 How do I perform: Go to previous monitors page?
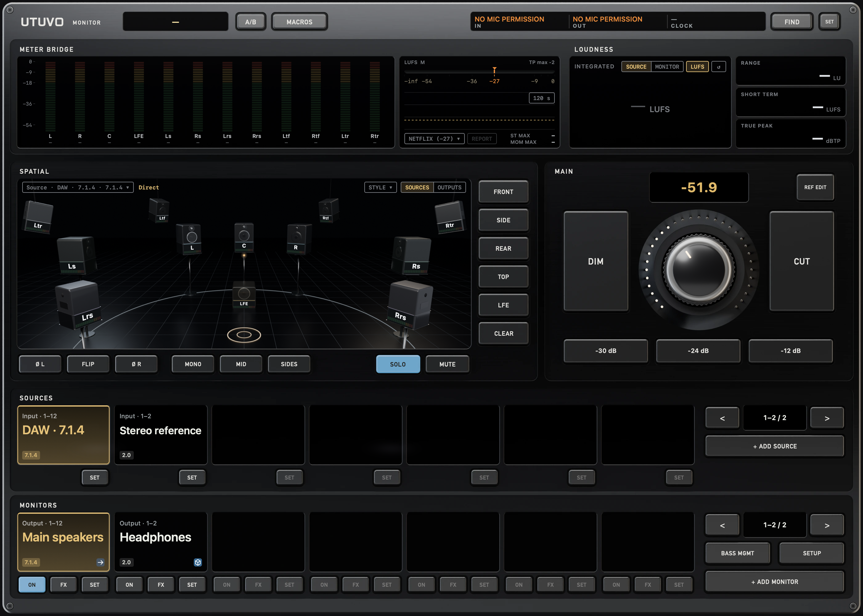(x=722, y=525)
